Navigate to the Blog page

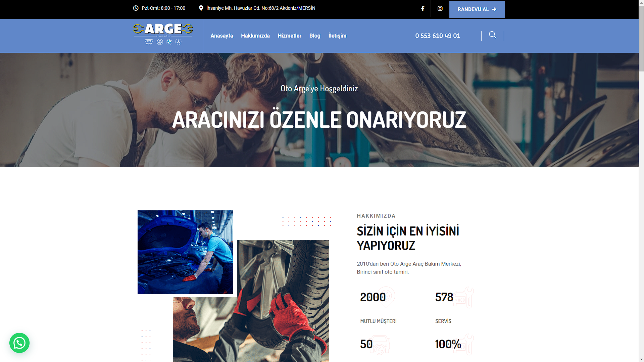coord(314,36)
